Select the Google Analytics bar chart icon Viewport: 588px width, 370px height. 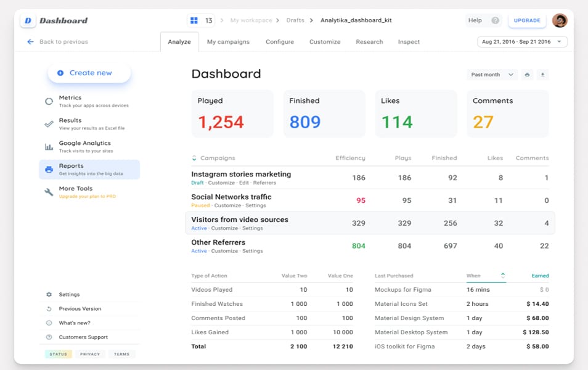49,147
